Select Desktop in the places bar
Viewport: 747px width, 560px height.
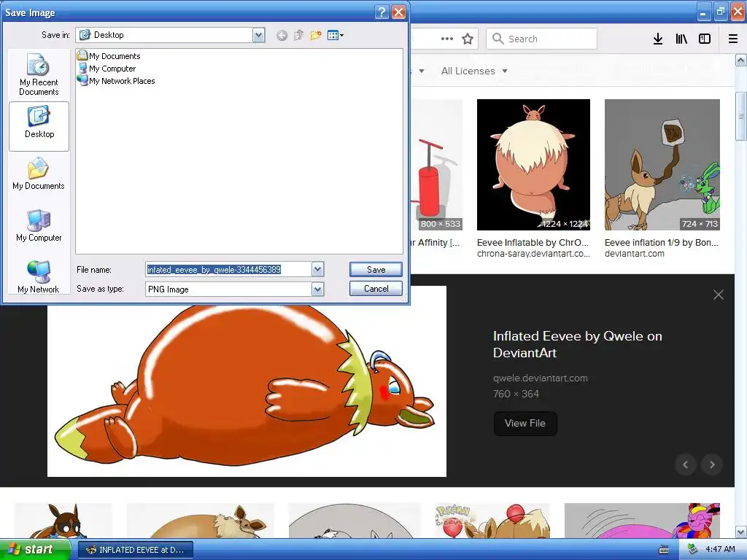click(x=39, y=126)
